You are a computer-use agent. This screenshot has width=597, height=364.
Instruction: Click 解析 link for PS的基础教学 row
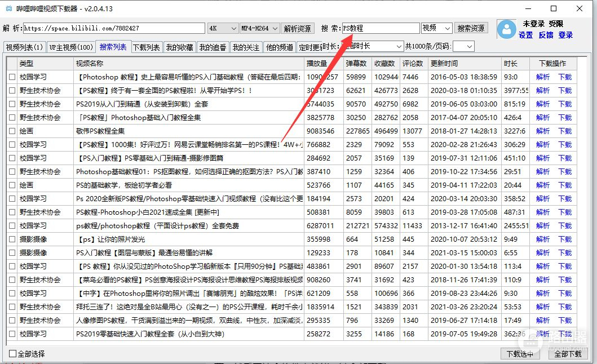[543, 185]
